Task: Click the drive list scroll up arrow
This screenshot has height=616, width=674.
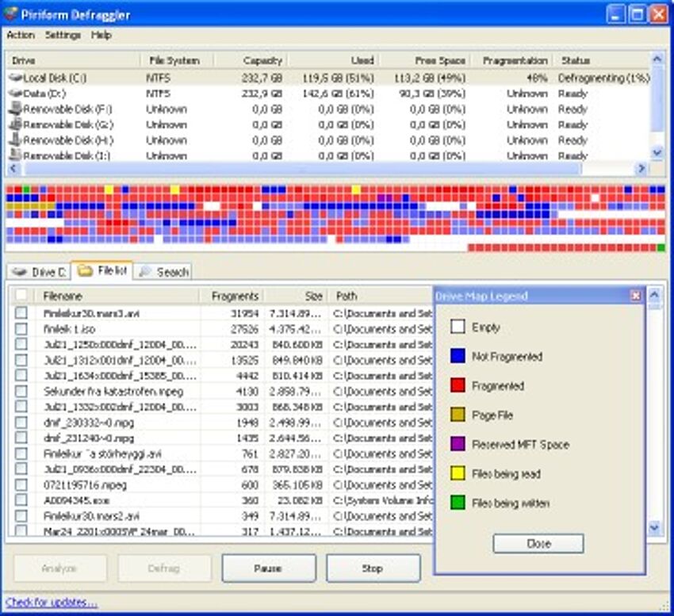Action: tap(657, 59)
